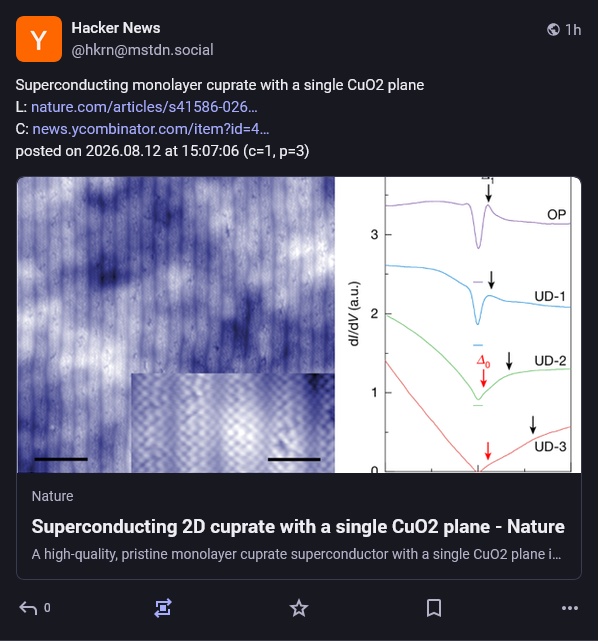Favorite the post with the star icon

299,608
